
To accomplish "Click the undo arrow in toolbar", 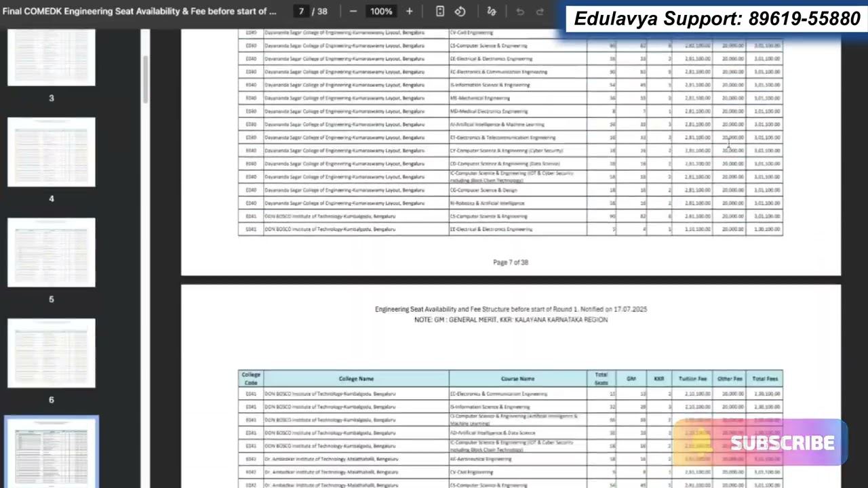I will pyautogui.click(x=520, y=12).
